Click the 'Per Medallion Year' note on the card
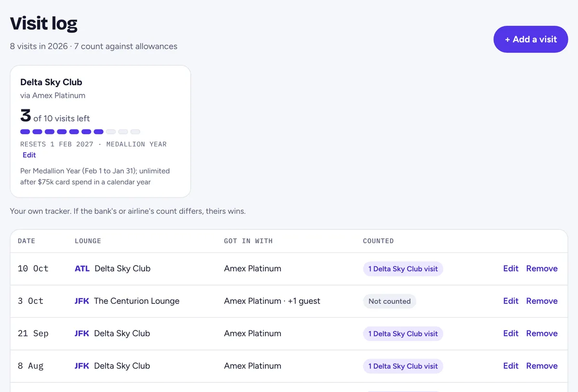The image size is (578, 392). point(95,176)
